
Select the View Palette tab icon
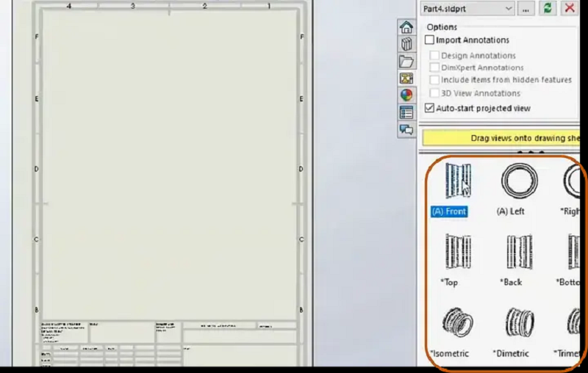coord(406,79)
